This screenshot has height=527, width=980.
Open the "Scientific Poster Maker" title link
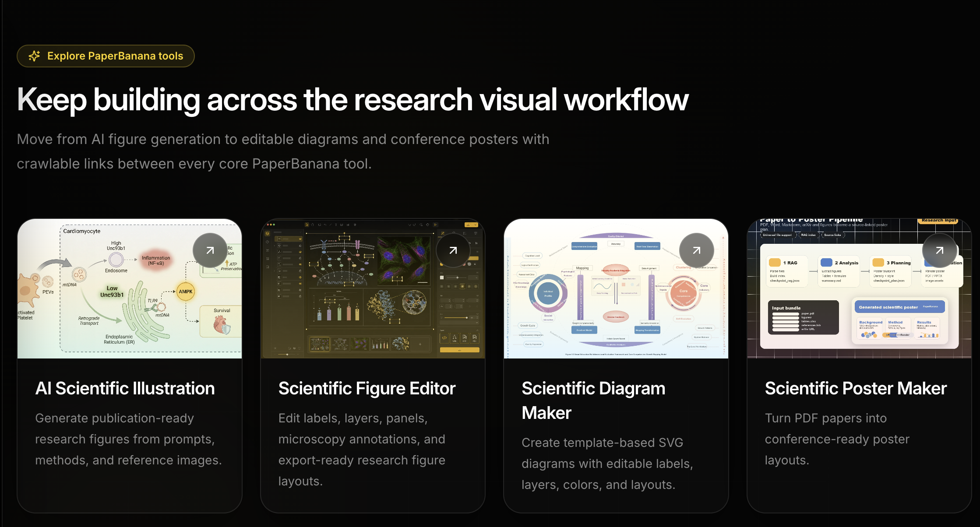(856, 388)
